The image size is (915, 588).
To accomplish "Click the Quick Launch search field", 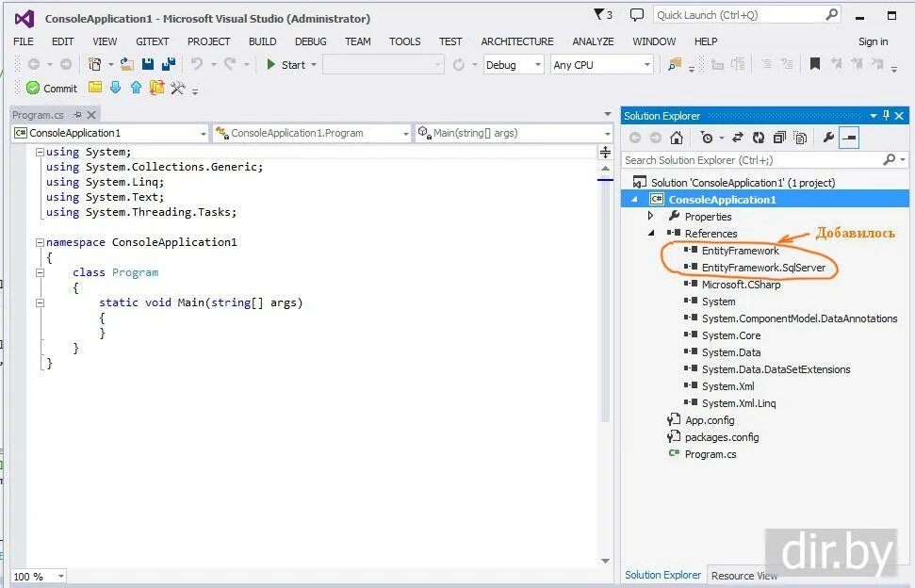I will tap(746, 15).
